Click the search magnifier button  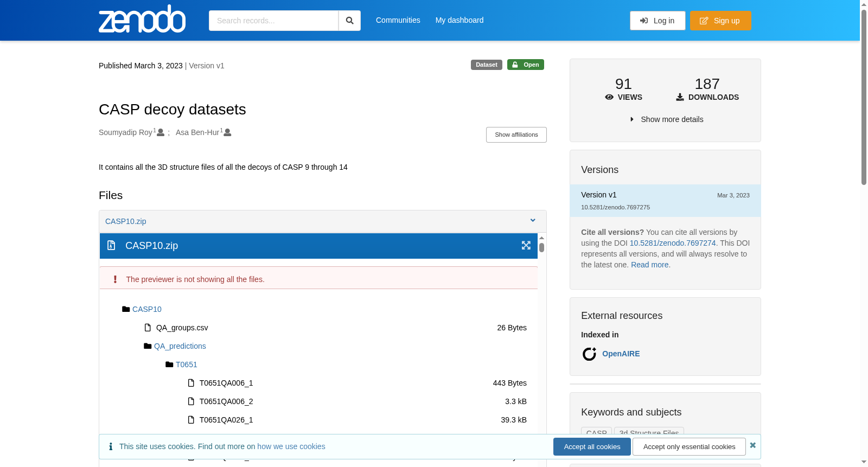(349, 21)
